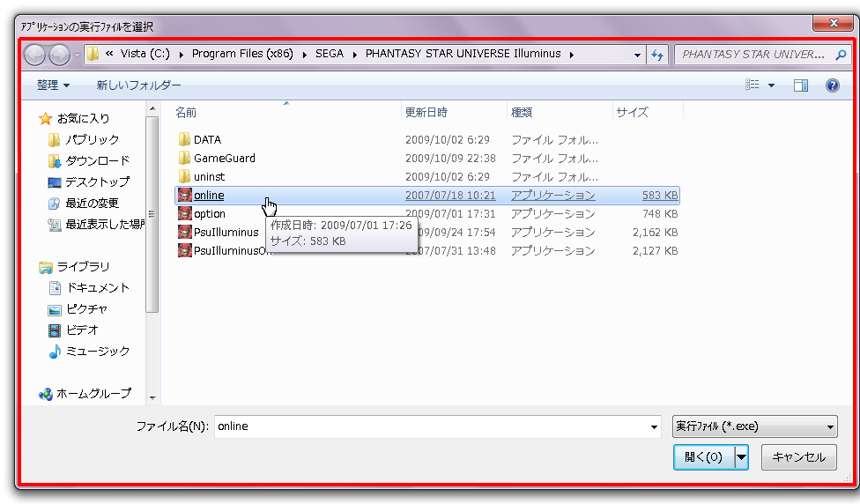860x504 pixels.
Task: Open ダウンロード in sidebar
Action: pos(98,160)
